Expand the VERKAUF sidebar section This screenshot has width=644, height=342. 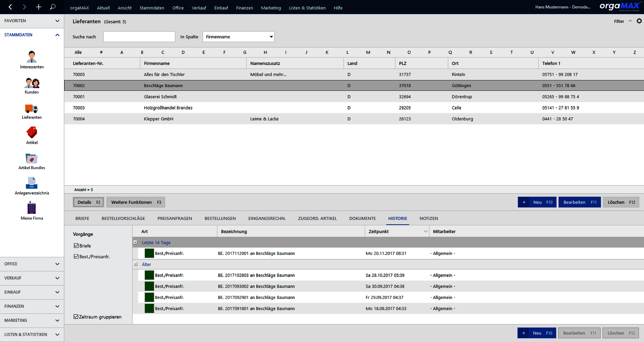(x=32, y=278)
